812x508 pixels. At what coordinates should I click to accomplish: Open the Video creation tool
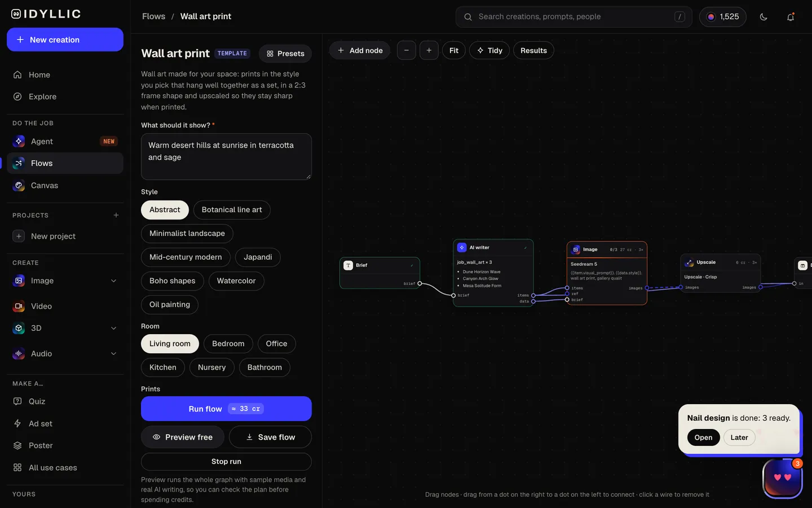(65, 306)
